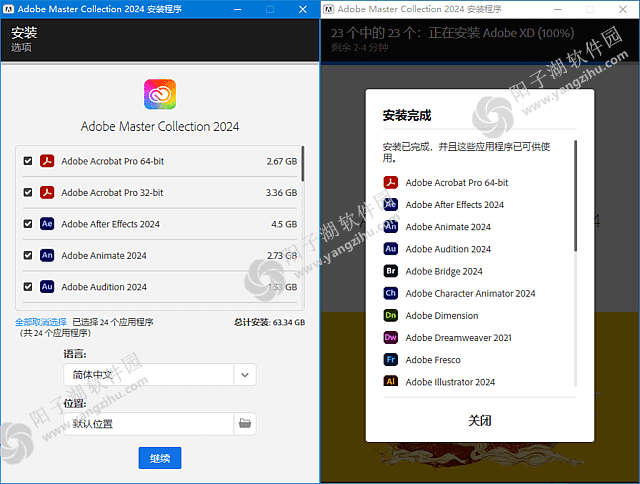Click 'Adobe After Effects 2024' in left list
Image resolution: width=640 pixels, height=484 pixels.
(111, 224)
